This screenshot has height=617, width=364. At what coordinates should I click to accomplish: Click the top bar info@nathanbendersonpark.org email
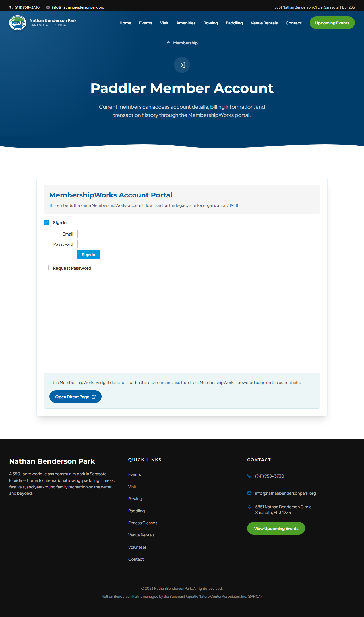tap(78, 7)
